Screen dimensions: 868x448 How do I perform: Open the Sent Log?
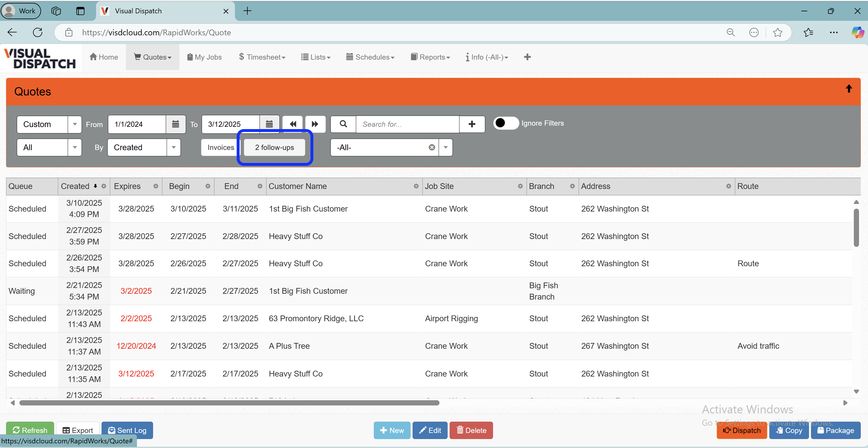coord(127,430)
